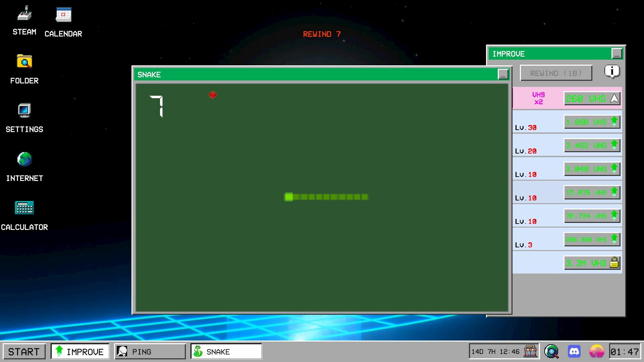
Task: Click the info bubble in the IMPROVE window
Action: click(x=612, y=71)
